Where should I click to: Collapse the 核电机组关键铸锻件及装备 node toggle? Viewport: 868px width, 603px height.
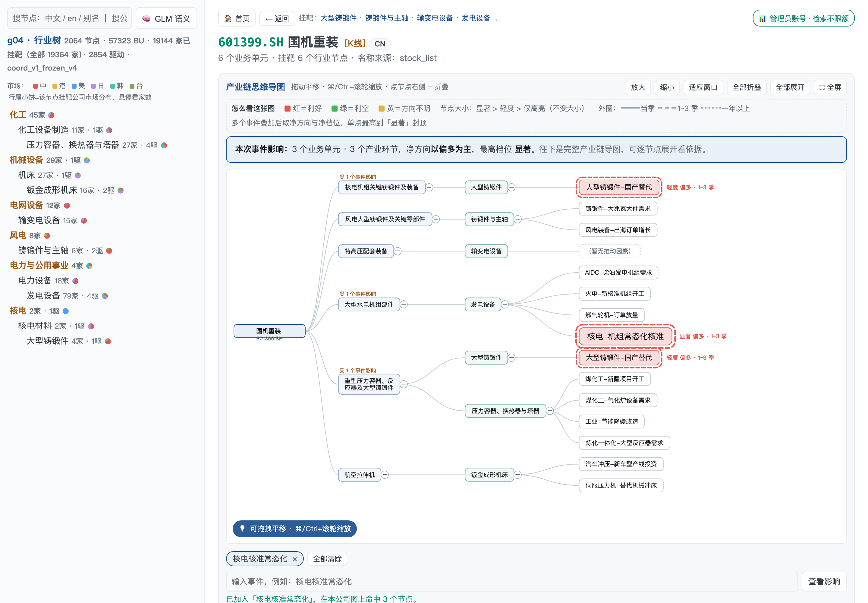coord(429,188)
